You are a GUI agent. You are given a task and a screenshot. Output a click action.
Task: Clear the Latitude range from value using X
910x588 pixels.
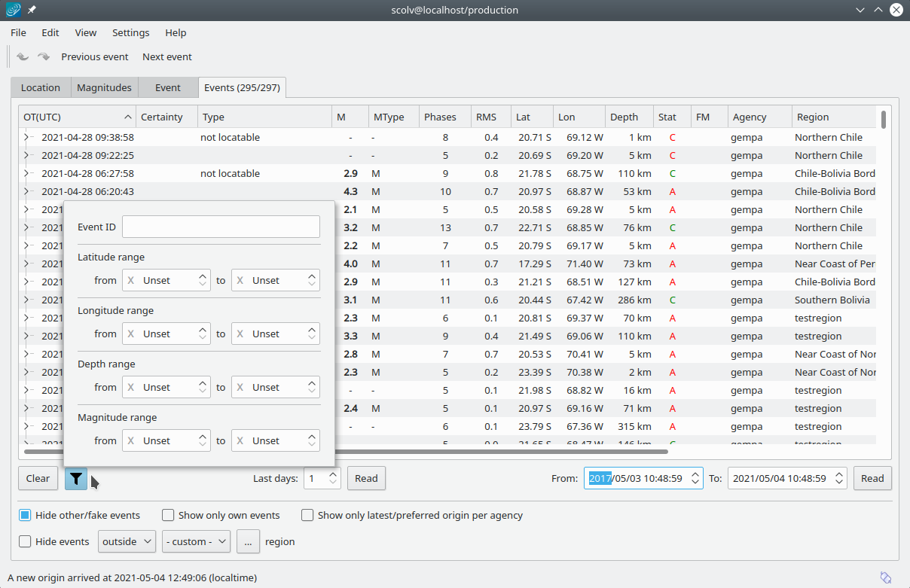130,280
